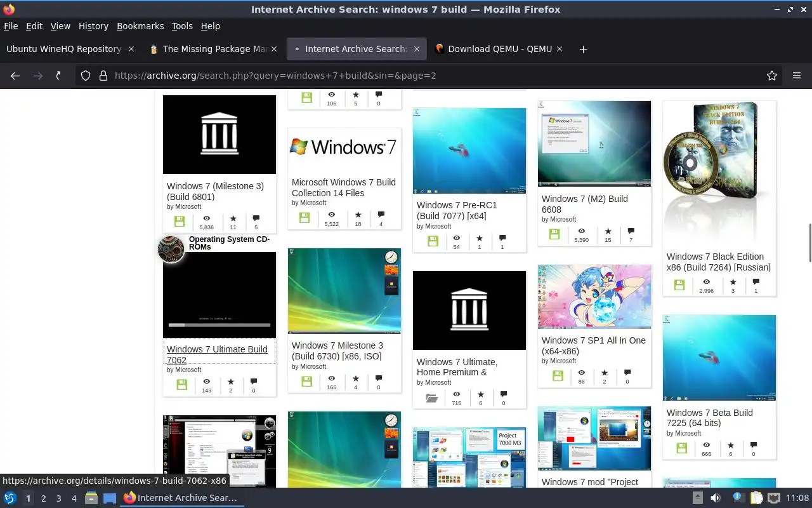The height and width of the screenshot is (508, 812).
Task: Click Black Edition DVD box thumbnail
Action: click(719, 173)
